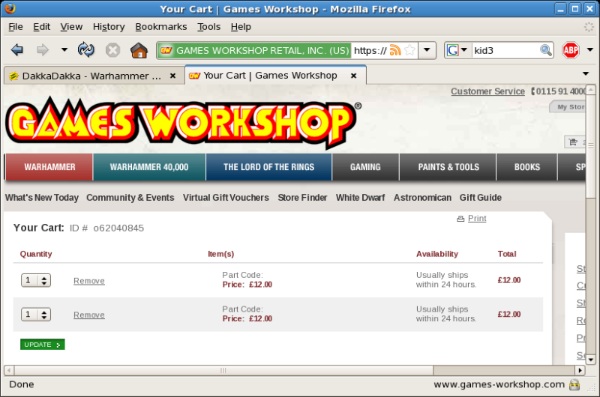The height and width of the screenshot is (397, 600).
Task: Open the back/forward history dropdown arrow
Action: [64, 50]
